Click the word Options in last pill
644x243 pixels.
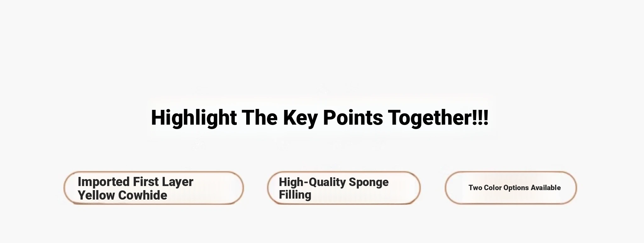[516, 188]
